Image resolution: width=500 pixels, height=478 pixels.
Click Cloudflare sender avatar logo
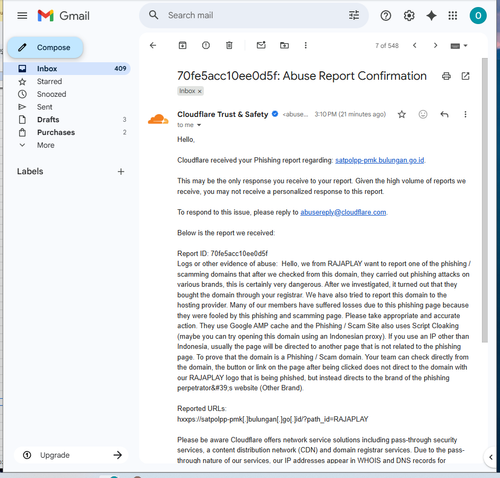(158, 119)
